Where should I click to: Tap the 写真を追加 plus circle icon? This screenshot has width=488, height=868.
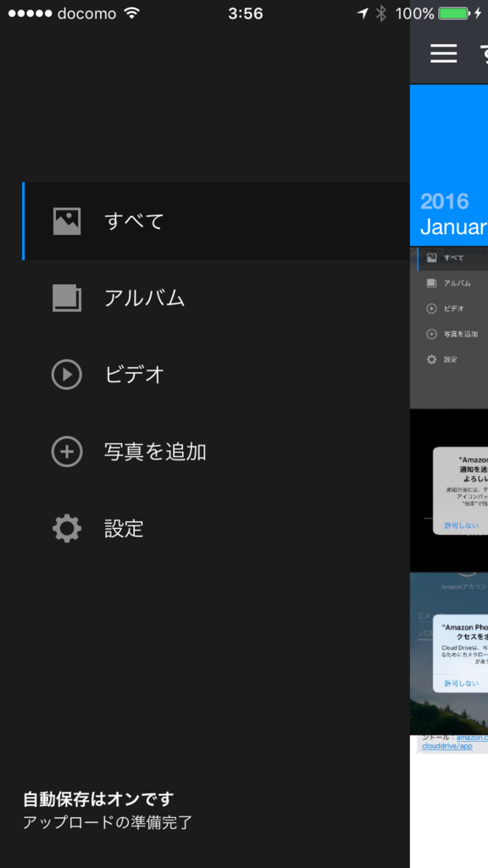(67, 452)
